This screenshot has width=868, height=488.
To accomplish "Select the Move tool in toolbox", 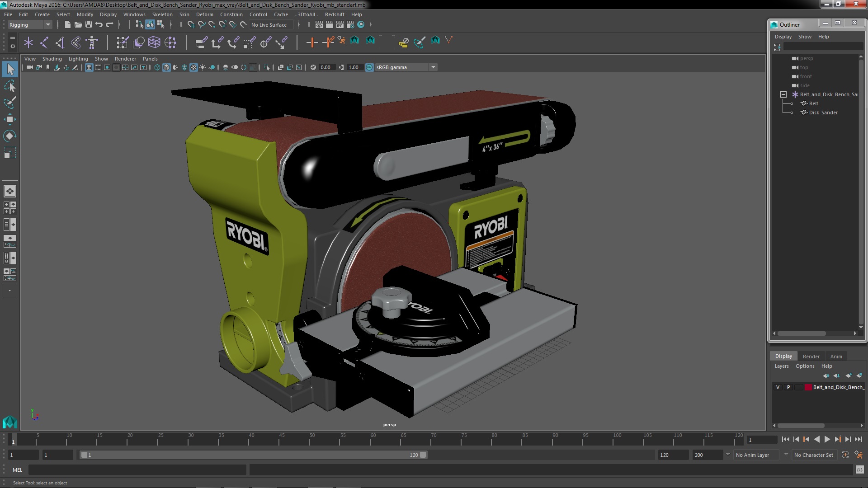I will coord(9,119).
